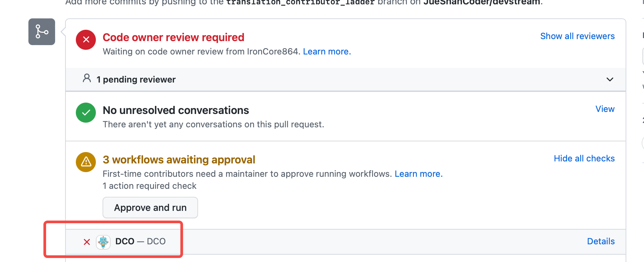Viewport: 644px width, 262px height.
Task: Open Details for the DCO check
Action: point(601,241)
